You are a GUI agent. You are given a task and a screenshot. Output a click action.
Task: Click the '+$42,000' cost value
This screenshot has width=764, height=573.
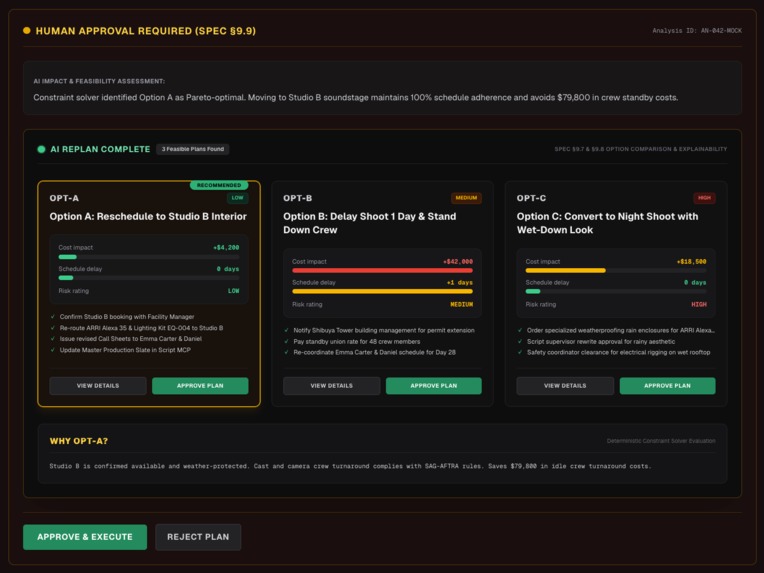(458, 262)
